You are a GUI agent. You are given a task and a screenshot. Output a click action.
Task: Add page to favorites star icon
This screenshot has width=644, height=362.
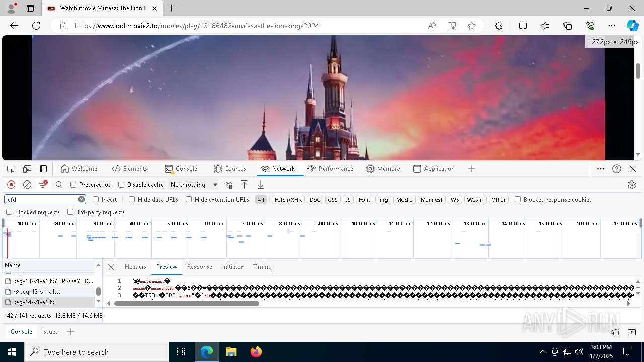pos(472,26)
